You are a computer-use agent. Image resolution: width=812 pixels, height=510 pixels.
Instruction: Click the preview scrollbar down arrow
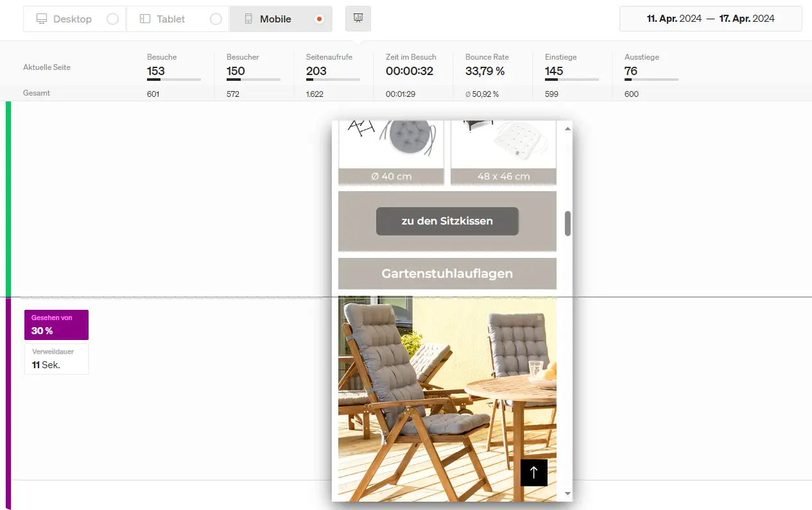(x=567, y=493)
